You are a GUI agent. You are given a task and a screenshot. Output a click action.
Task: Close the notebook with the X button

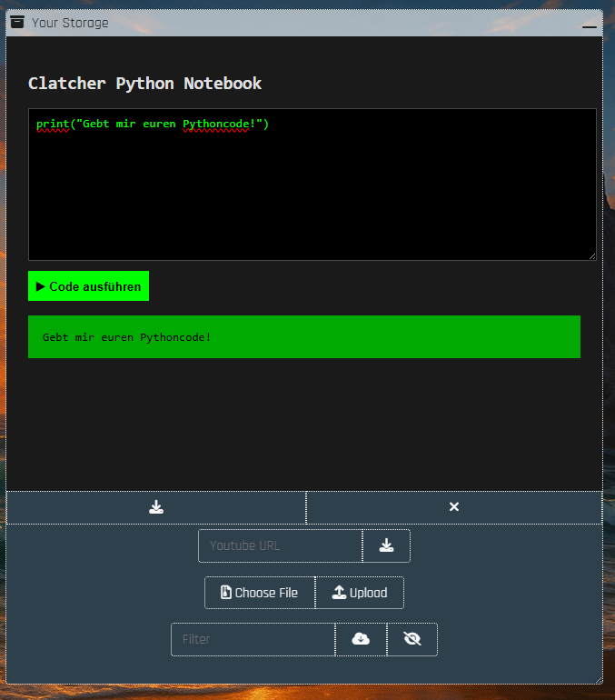pyautogui.click(x=454, y=507)
